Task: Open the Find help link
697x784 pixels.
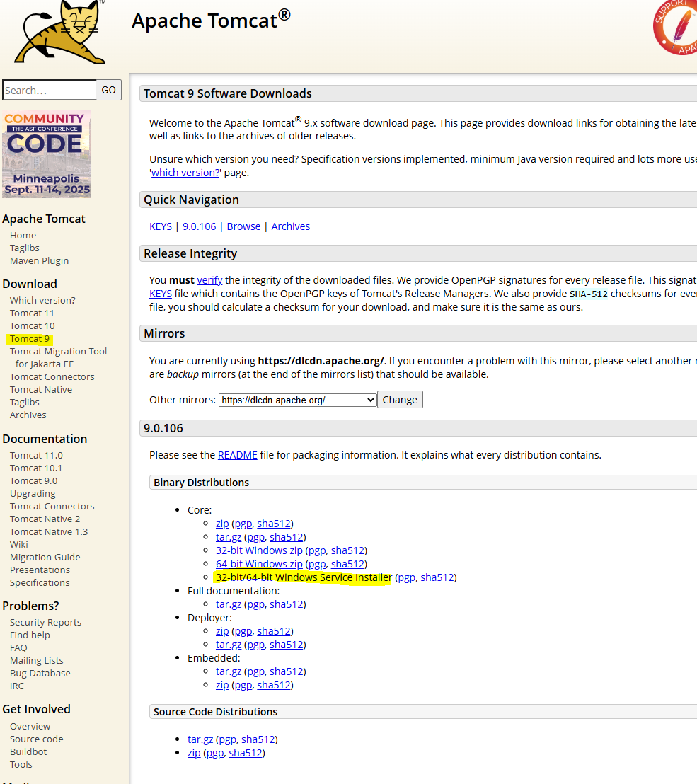Action: 30,635
